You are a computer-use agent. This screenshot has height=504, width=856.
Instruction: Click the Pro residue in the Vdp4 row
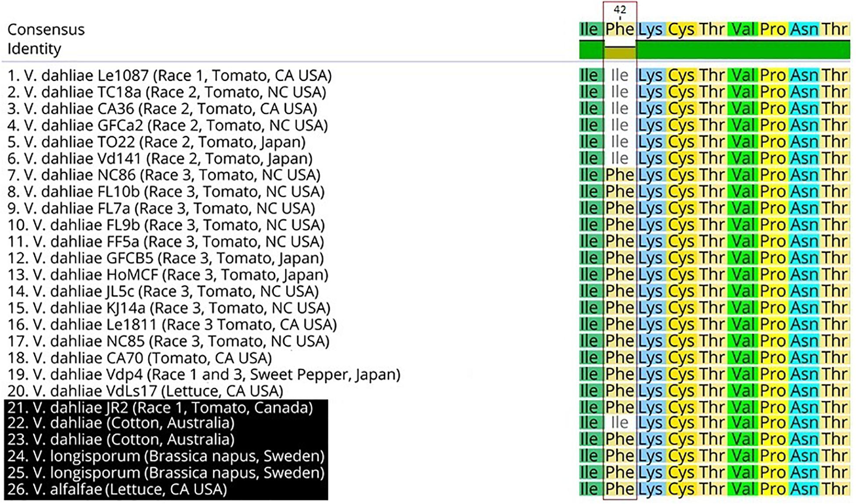coord(773,375)
